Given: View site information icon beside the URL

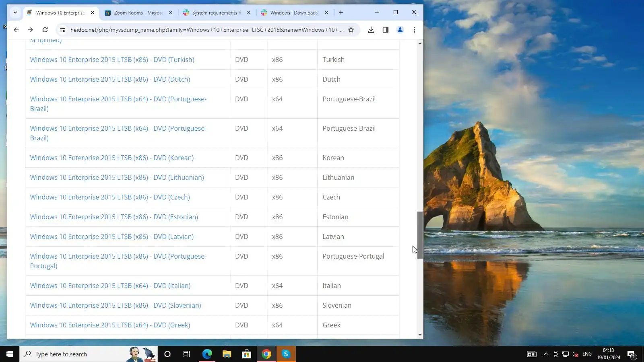Looking at the screenshot, I should tap(62, 30).
